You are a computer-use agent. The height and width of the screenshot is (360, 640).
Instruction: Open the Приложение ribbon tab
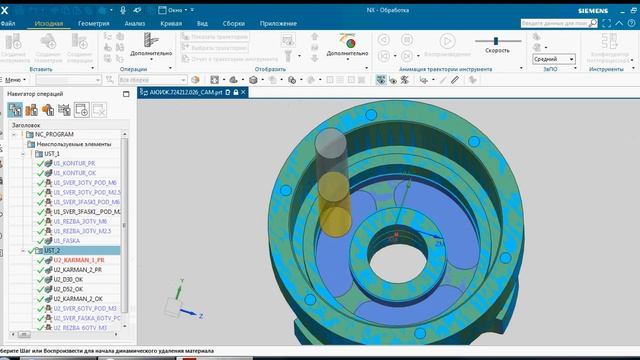pyautogui.click(x=278, y=24)
